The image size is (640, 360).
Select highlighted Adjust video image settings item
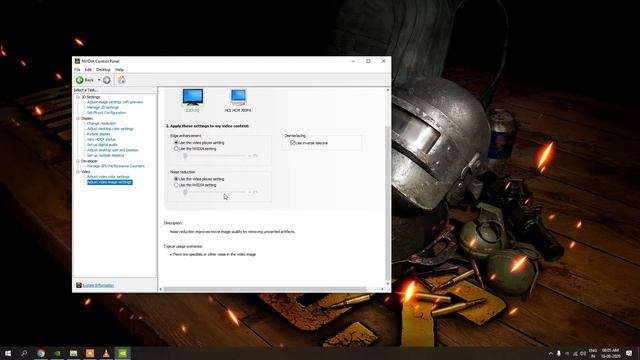tap(109, 182)
